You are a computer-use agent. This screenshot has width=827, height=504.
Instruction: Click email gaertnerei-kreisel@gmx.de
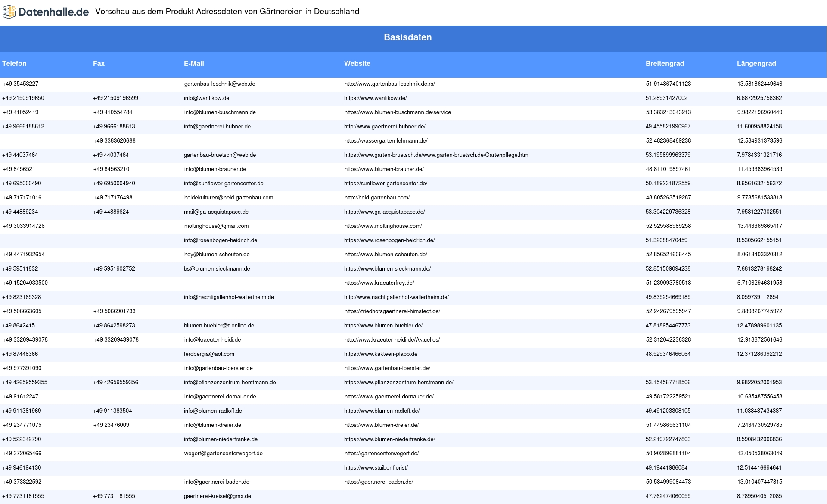pyautogui.click(x=218, y=496)
